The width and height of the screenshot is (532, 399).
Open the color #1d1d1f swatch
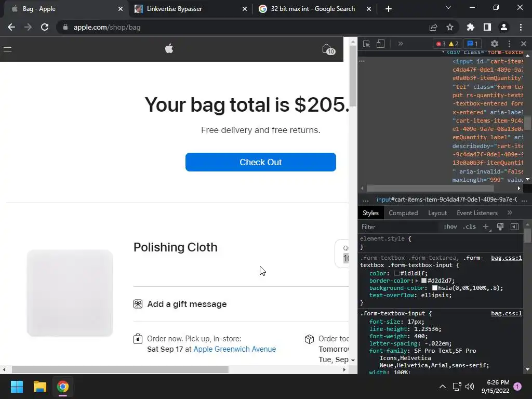click(396, 273)
